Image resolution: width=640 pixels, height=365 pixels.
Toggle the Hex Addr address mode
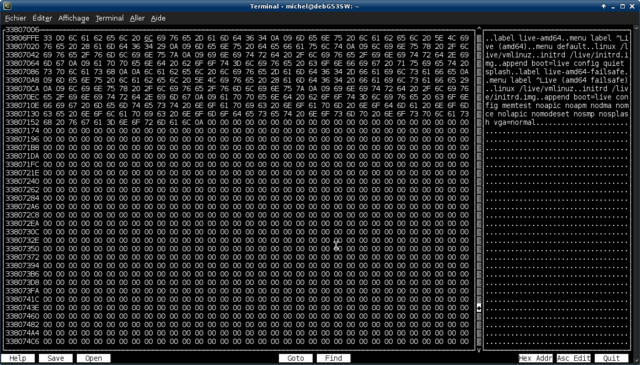[x=536, y=358]
